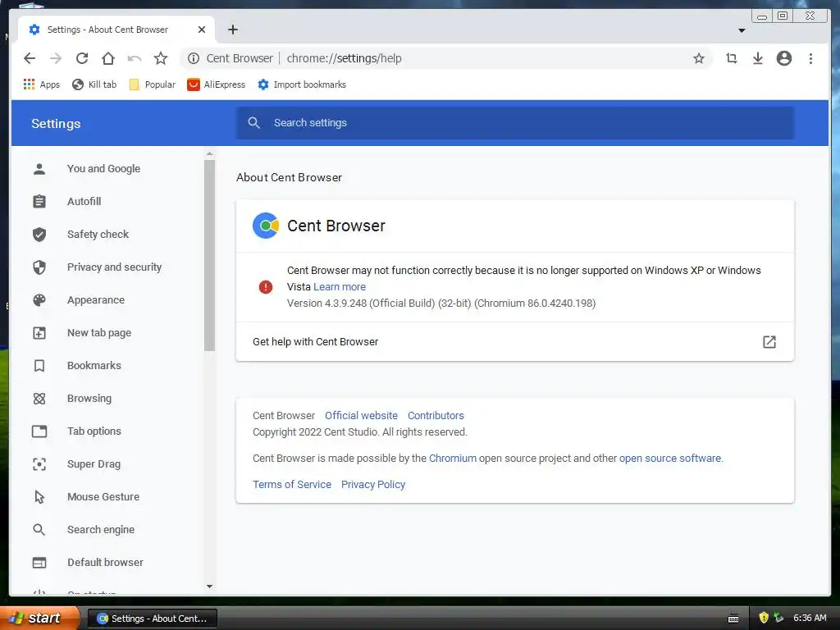This screenshot has width=840, height=630.
Task: Open Get help with Cent Browser
Action: [515, 342]
